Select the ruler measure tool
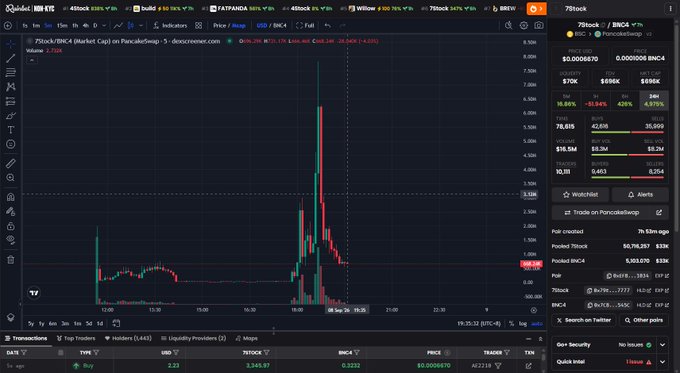Screen dimensions: 680x373 (x=10, y=163)
